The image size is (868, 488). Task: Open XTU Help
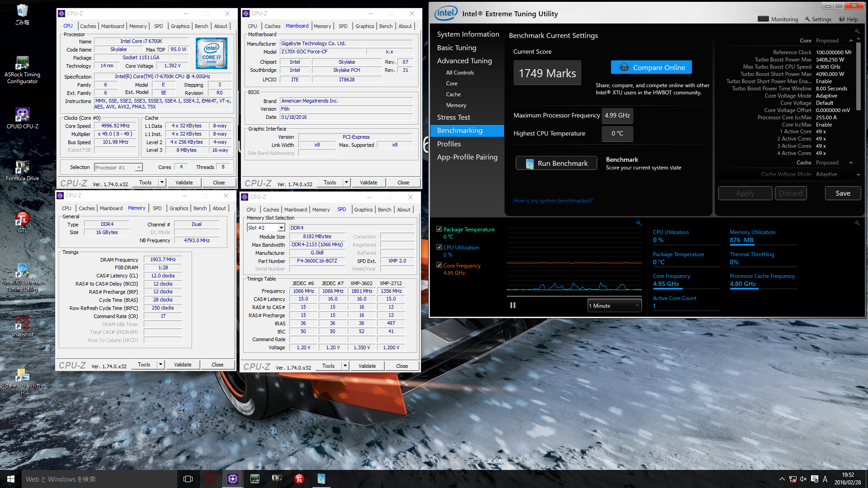(x=849, y=19)
